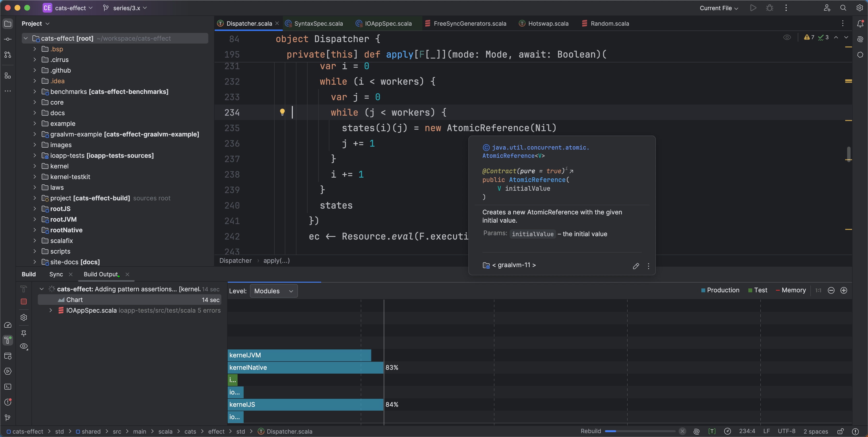Click the Run button in toolbar
The height and width of the screenshot is (437, 868).
coord(753,8)
